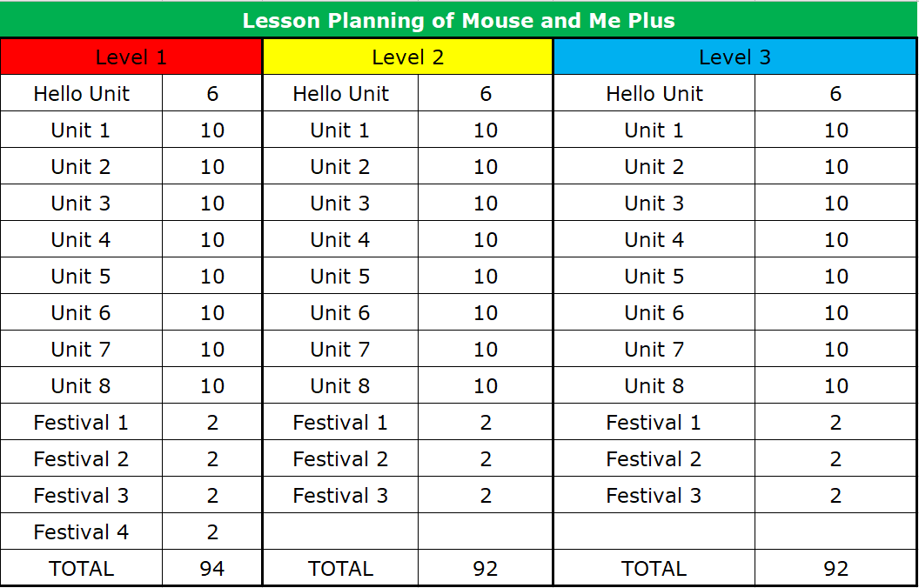Click the red Level 1 header cell
919x588 pixels.
coord(131,57)
